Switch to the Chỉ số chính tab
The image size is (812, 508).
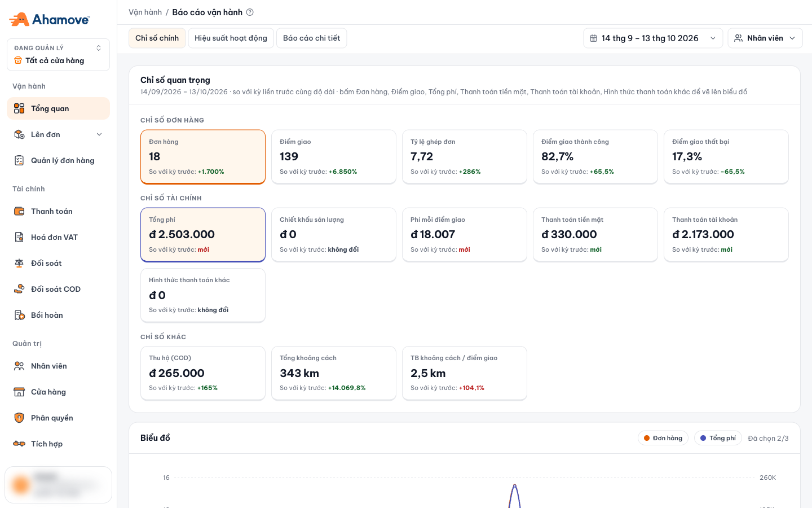[157, 38]
